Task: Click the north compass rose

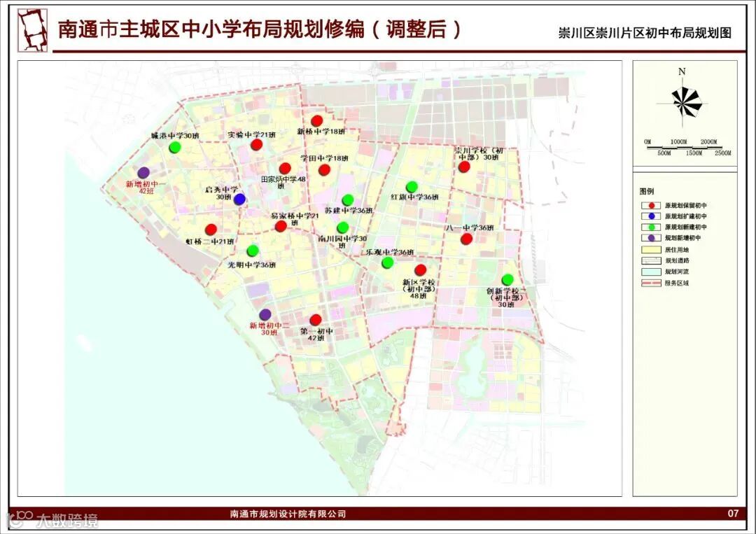Action: (x=682, y=101)
